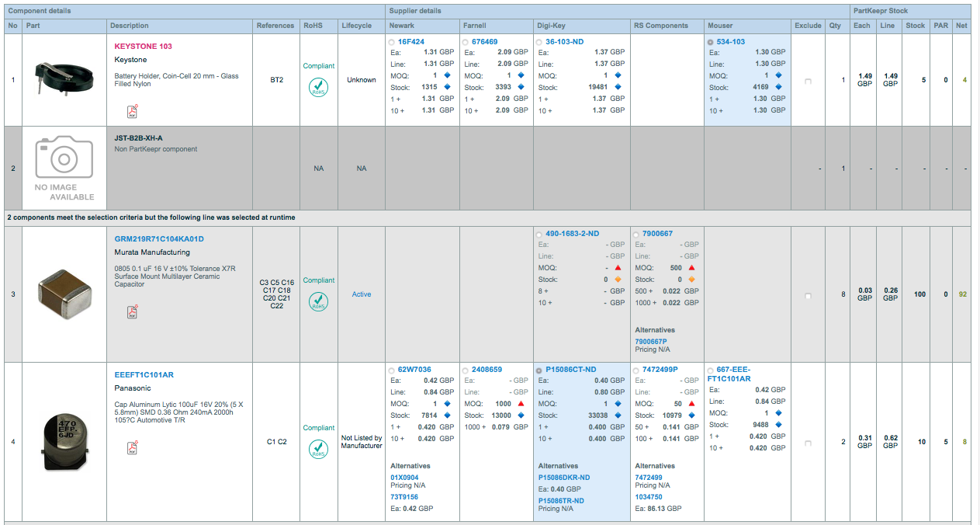The height and width of the screenshot is (525, 980).
Task: Open the KEYSTONE 103 part link
Action: click(143, 47)
